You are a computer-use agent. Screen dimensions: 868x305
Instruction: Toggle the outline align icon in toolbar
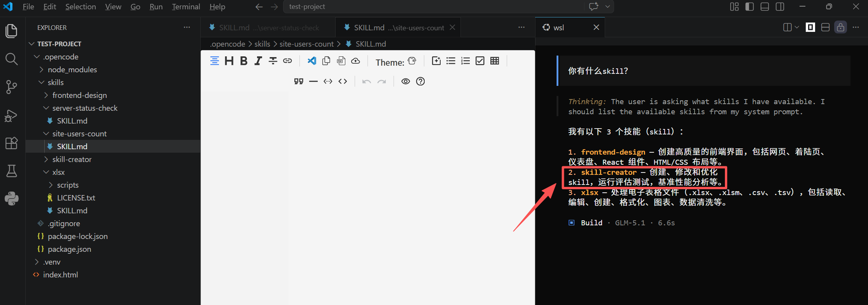point(215,61)
